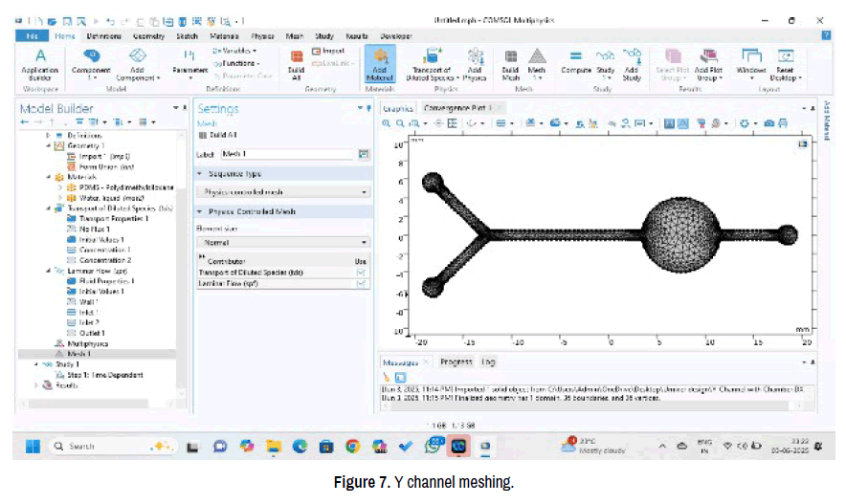The width and height of the screenshot is (846, 504).
Task: Open the Physics ribbon tab
Action: [262, 35]
